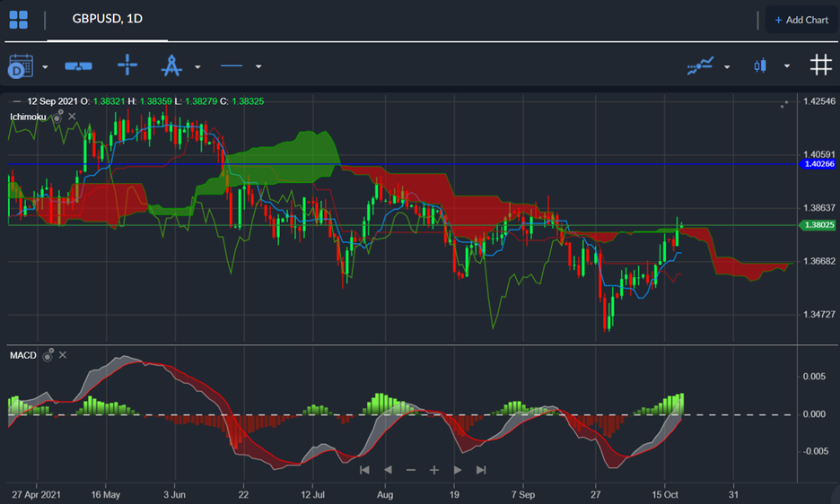Zoom out the chart with minus
Image resolution: width=840 pixels, height=504 pixels.
pyautogui.click(x=411, y=470)
